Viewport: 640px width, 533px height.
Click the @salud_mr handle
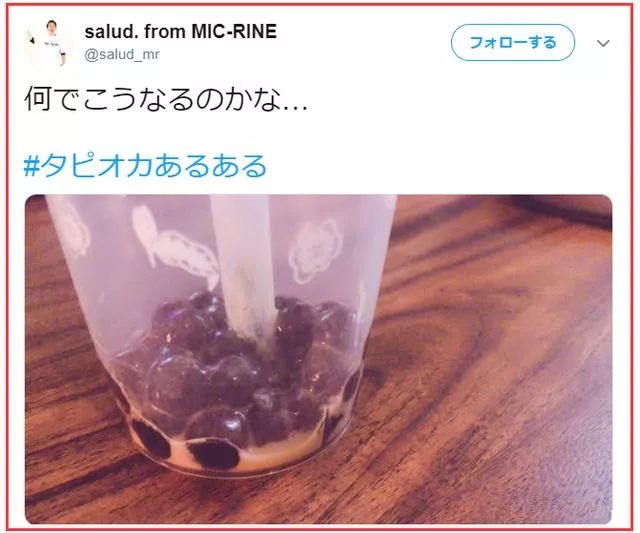tap(122, 54)
